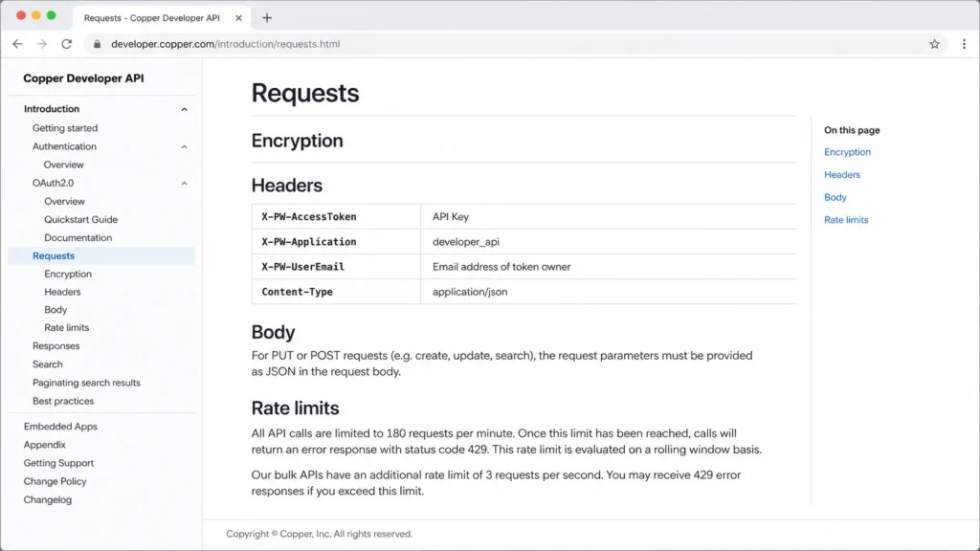Go back using the browser back arrow
The width and height of the screenshot is (980, 551).
click(x=17, y=44)
